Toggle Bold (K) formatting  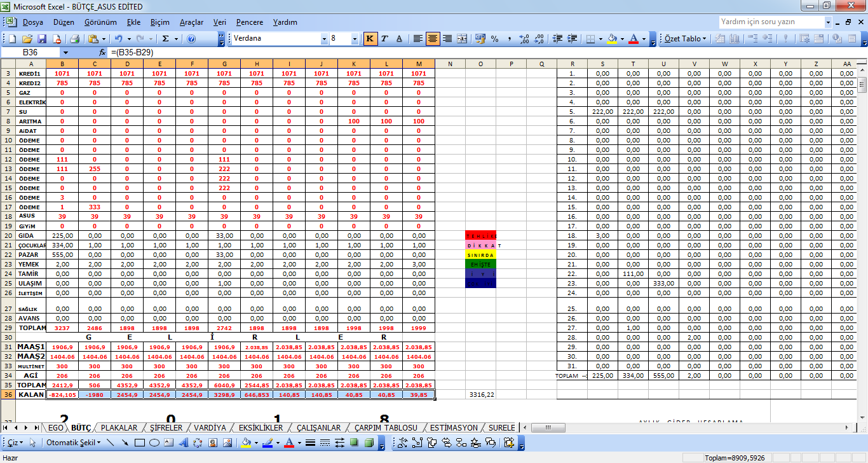tap(370, 39)
